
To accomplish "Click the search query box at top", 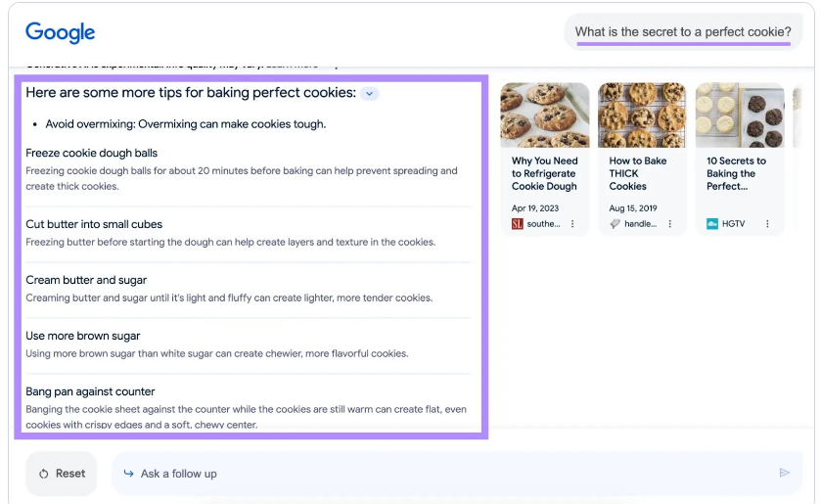I will [682, 32].
